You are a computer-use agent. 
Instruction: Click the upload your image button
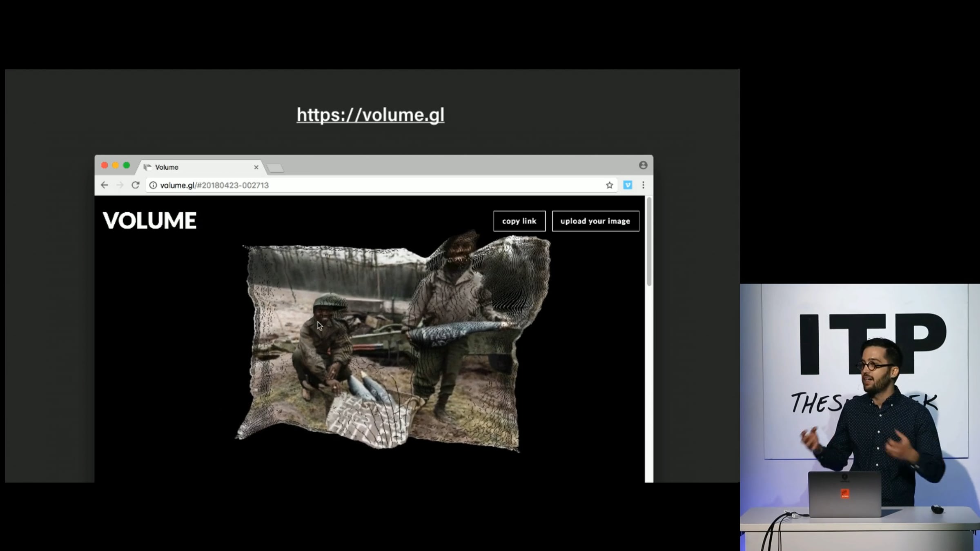[x=595, y=221]
